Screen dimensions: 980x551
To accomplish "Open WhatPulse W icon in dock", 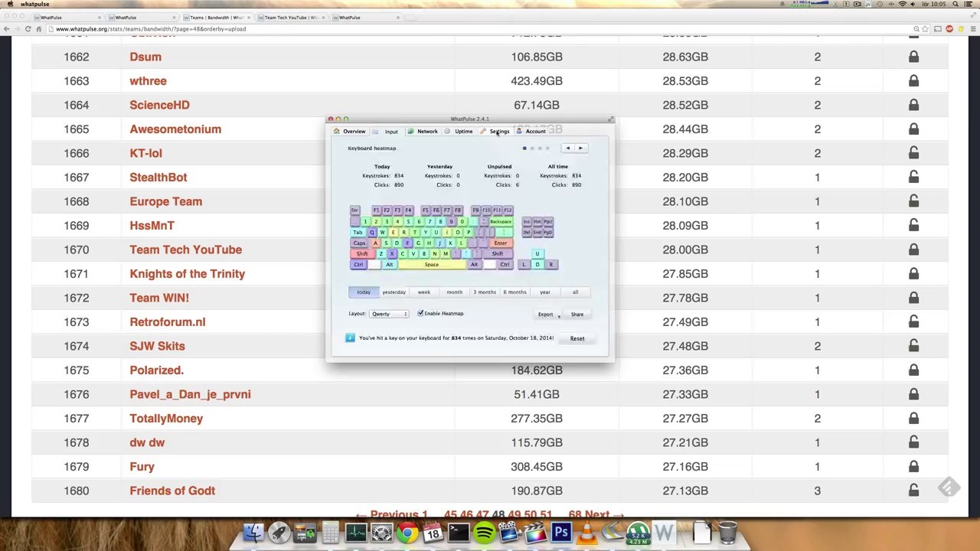I will point(664,533).
